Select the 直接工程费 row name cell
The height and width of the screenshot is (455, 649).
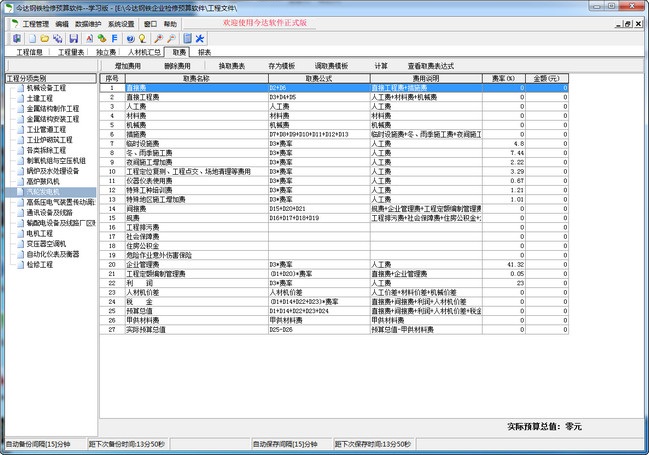point(197,97)
